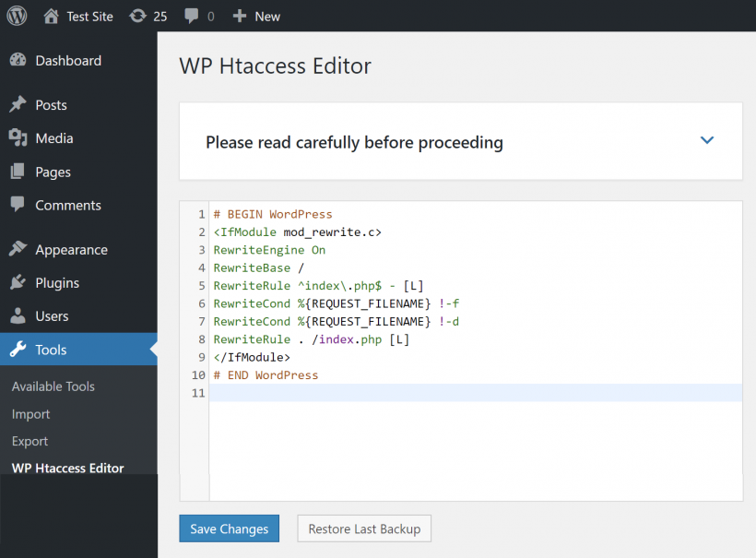Click the Plugins plug icon
Screen dimensions: 756x558
point(19,282)
